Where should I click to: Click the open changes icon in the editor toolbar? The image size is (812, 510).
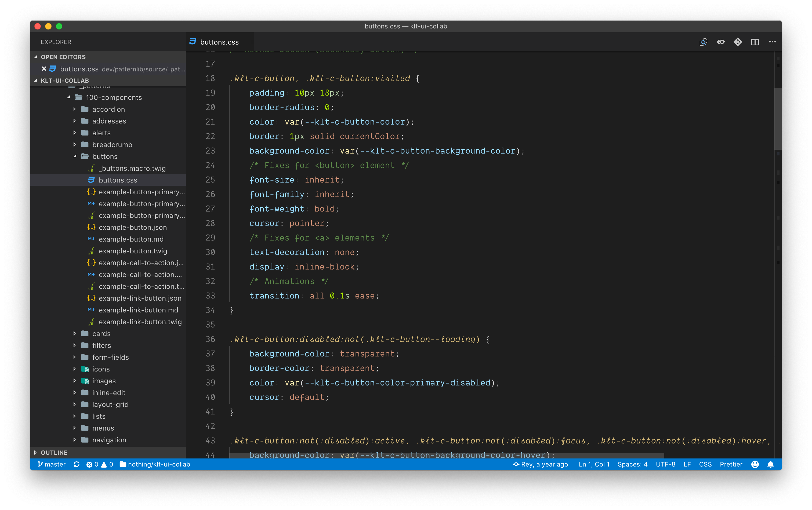pyautogui.click(x=703, y=42)
